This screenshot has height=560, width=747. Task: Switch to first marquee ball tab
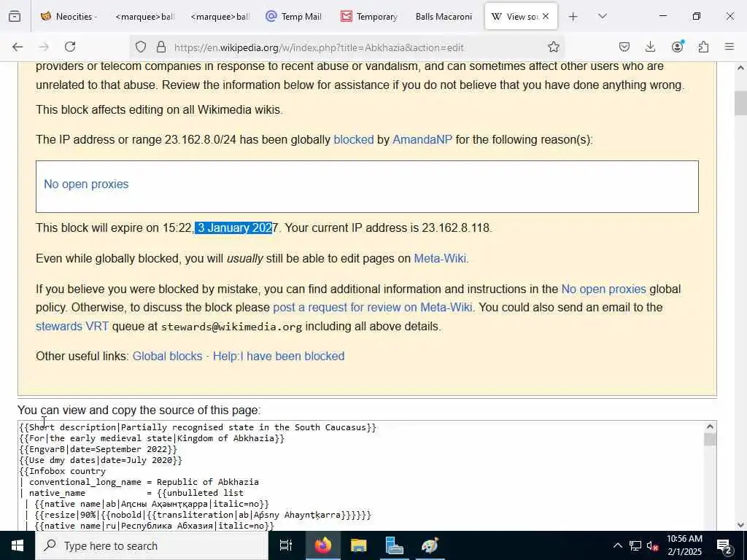pos(145,17)
